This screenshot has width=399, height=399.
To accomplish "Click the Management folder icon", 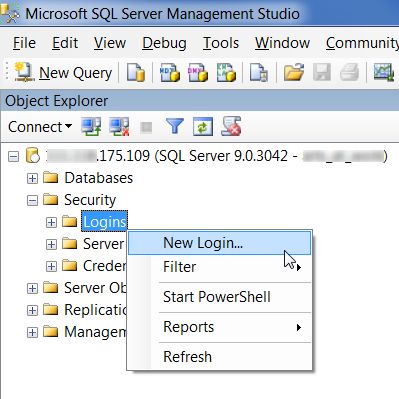I will pyautogui.click(x=51, y=332).
